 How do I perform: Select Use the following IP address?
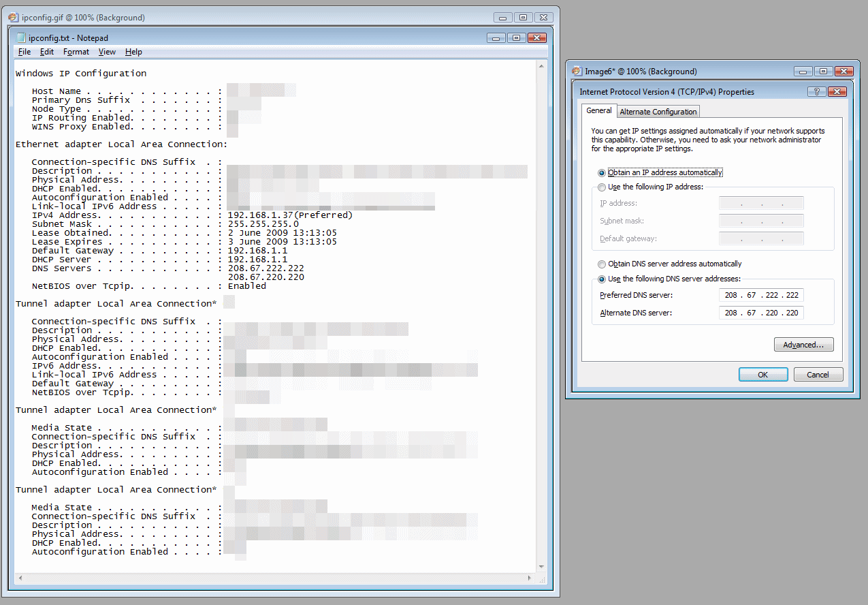click(602, 187)
